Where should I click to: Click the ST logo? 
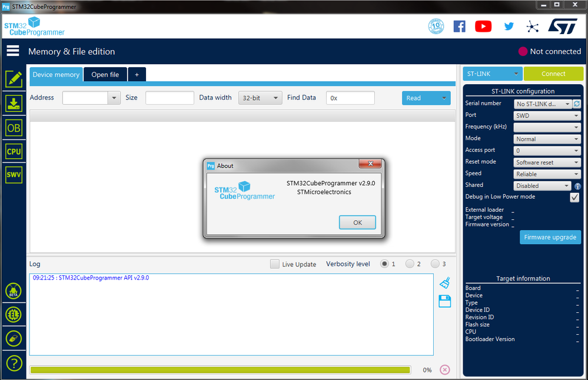[x=563, y=26]
